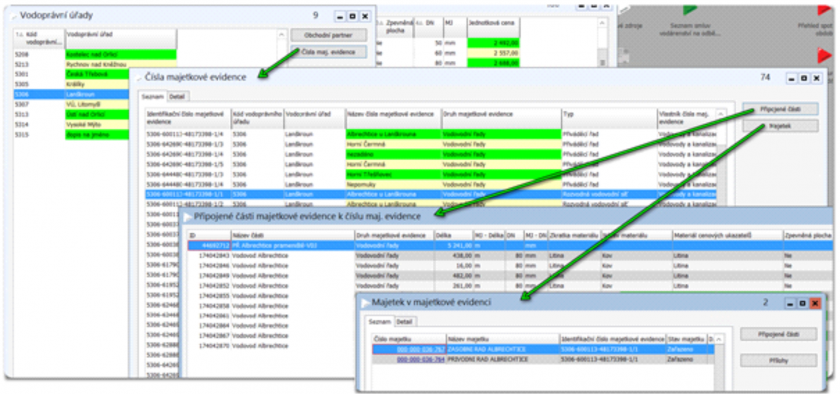
Task: Click the Materiál cenových ukazatelů column header
Action: point(728,235)
